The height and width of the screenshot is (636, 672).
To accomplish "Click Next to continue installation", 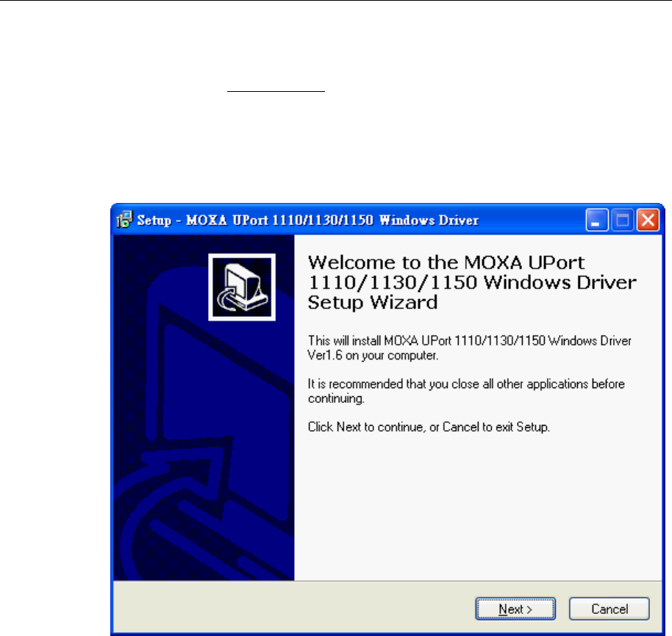I will 515,609.
